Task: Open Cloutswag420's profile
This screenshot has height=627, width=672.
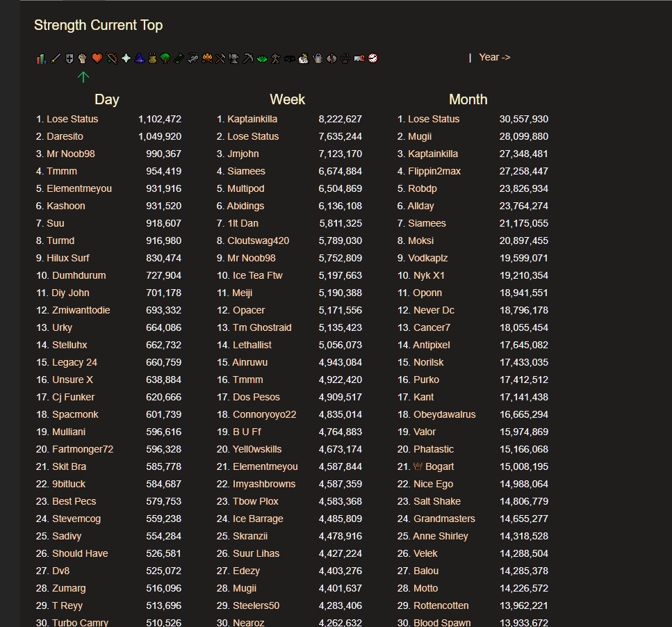Action: click(x=259, y=241)
